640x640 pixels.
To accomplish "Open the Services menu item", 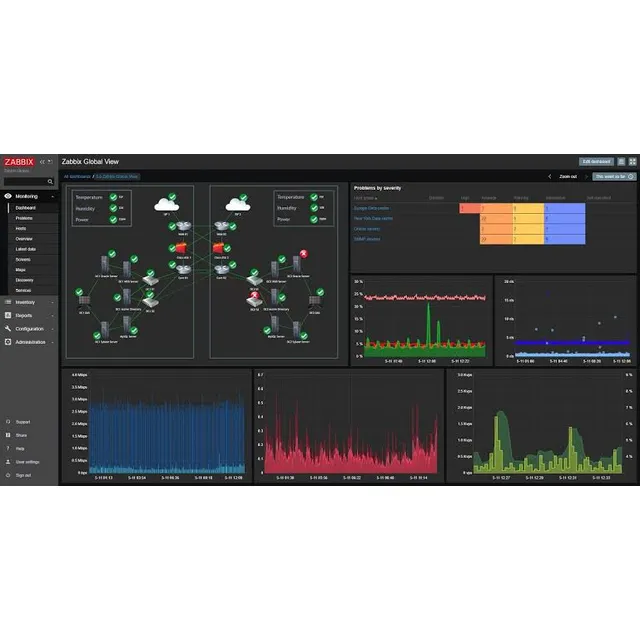I will 23,291.
